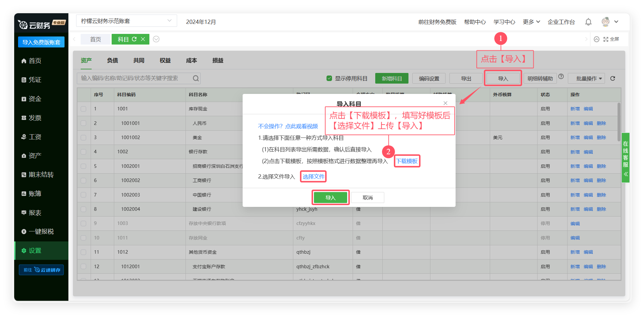
Task: Switch to the 损益 tab
Action: pos(218,60)
